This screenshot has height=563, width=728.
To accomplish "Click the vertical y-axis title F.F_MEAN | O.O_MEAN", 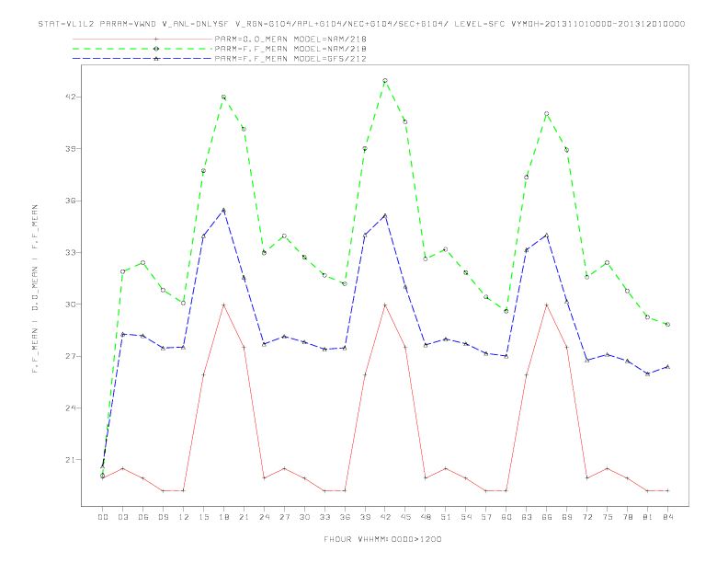I will [35, 289].
